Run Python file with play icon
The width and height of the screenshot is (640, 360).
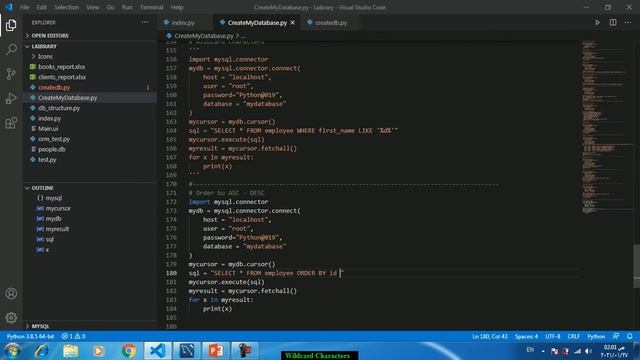point(597,22)
